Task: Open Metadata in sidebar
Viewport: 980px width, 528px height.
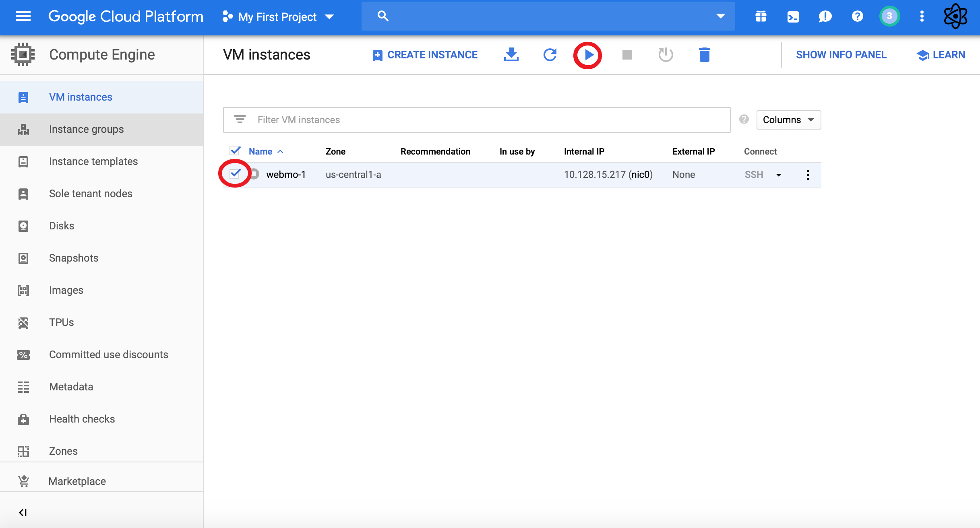Action: pyautogui.click(x=101, y=387)
